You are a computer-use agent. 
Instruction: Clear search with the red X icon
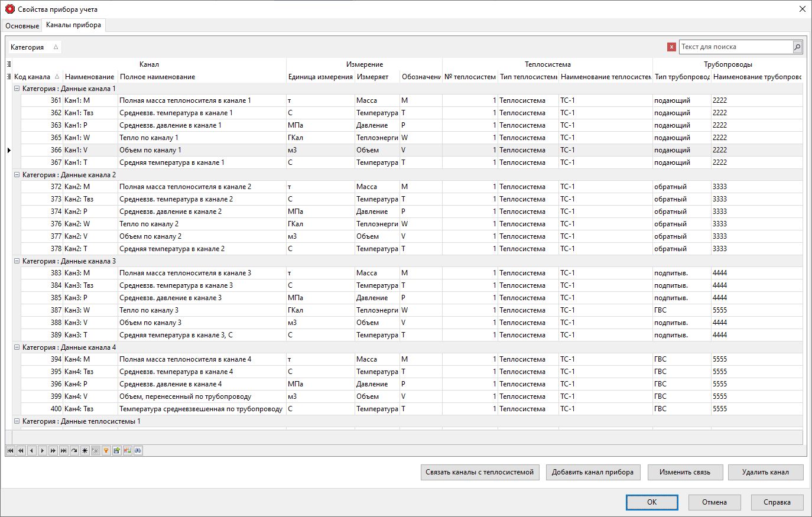671,47
